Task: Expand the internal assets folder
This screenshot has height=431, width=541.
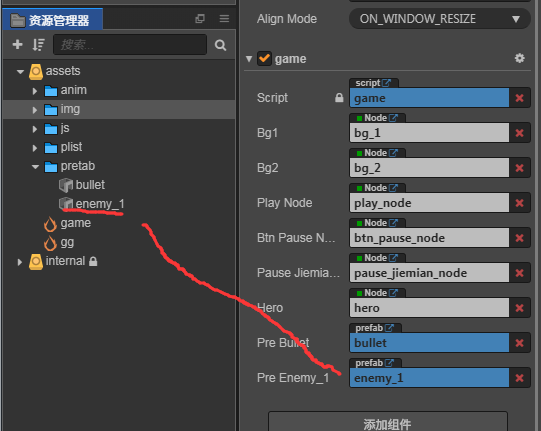Action: [20, 262]
